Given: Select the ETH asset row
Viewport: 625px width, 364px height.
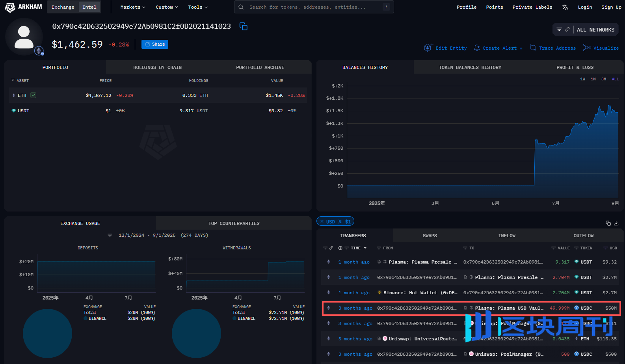Looking at the screenshot, I should tap(158, 95).
